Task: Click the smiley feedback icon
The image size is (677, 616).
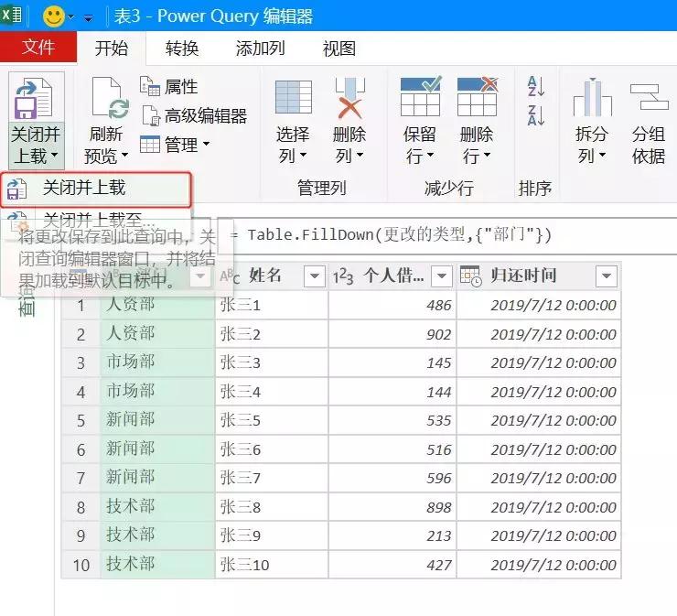Action: (54, 16)
